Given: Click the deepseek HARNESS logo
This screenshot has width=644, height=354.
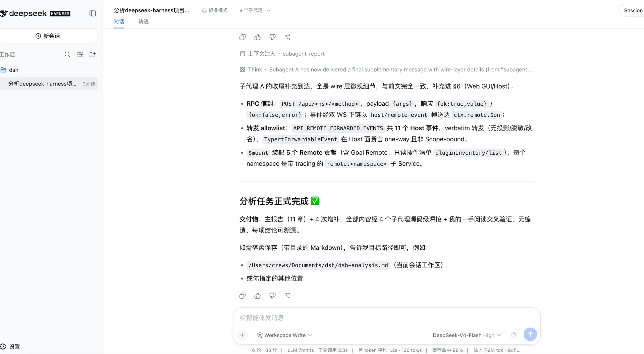Looking at the screenshot, I should pyautogui.click(x=35, y=13).
